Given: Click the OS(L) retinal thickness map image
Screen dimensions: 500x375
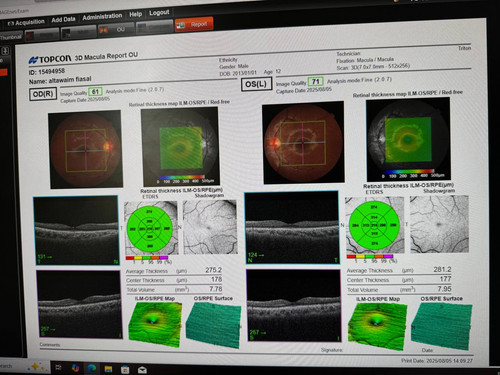Looking at the screenshot, I should click(x=408, y=139).
